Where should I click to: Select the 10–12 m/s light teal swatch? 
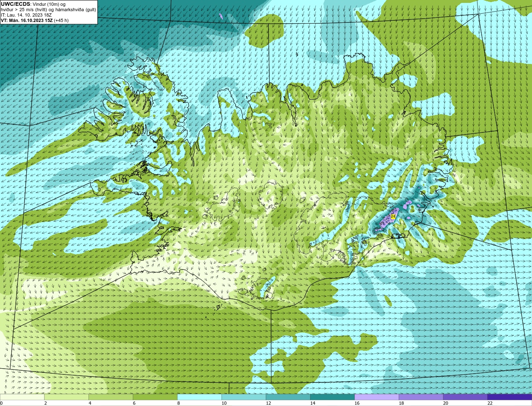tap(244, 397)
